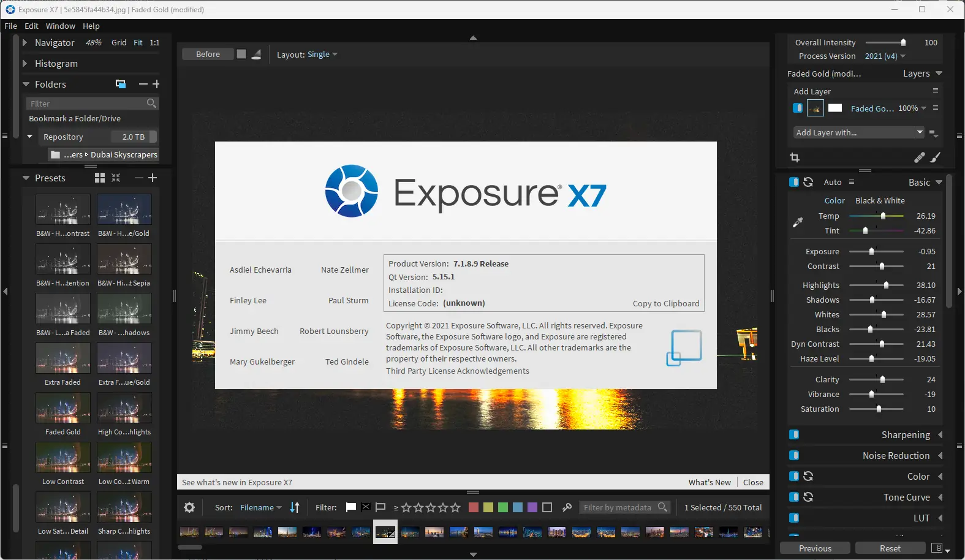The image size is (965, 560).
Task: Expand the Navigator panel
Action: [x=25, y=42]
